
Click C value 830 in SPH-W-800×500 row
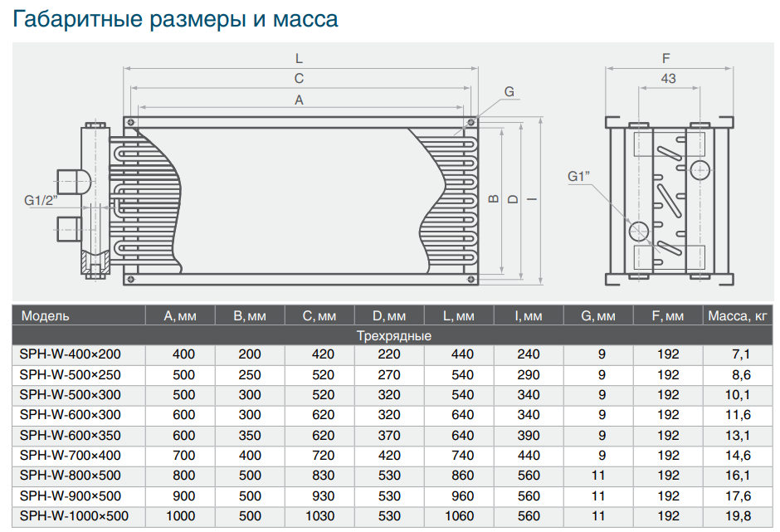[324, 476]
